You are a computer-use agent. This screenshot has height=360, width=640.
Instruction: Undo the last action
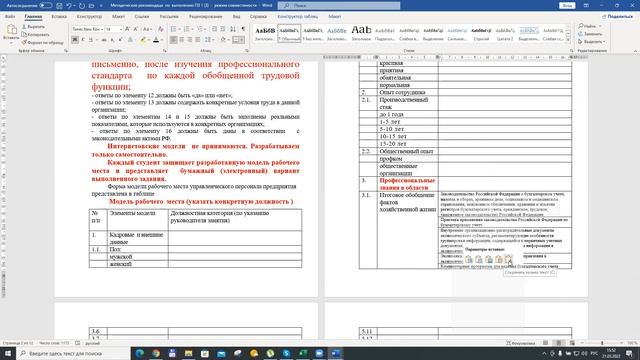pos(69,5)
